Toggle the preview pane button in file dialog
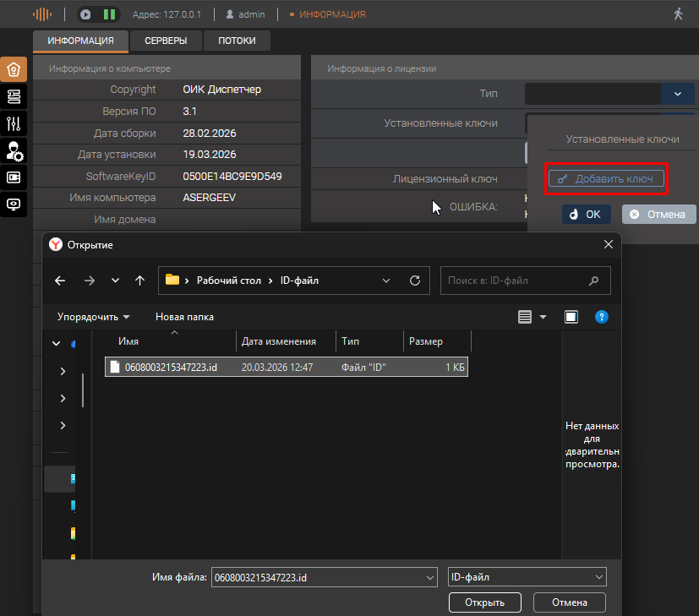The image size is (699, 616). coord(571,317)
